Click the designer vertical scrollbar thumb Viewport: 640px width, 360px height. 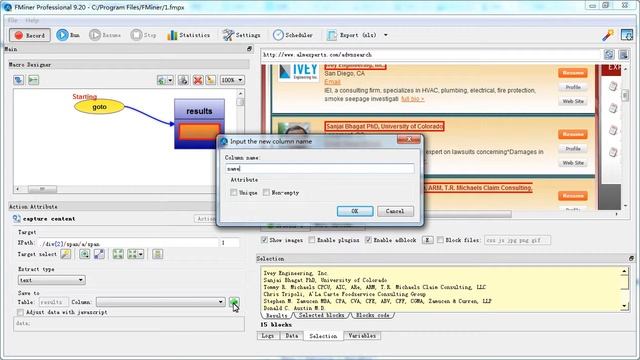pos(240,101)
